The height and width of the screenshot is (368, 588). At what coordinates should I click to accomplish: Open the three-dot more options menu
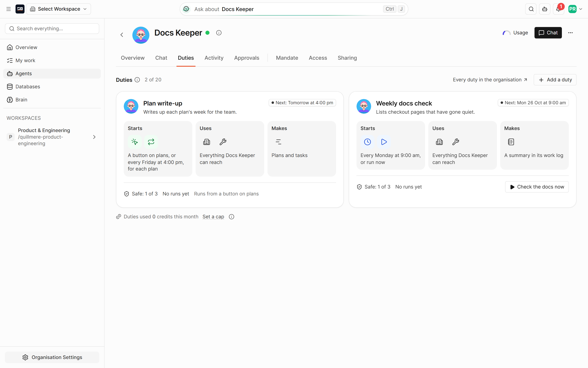coord(570,33)
